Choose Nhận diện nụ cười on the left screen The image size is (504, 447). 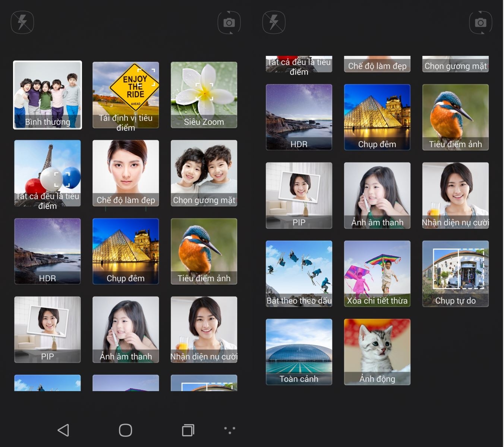point(204,330)
